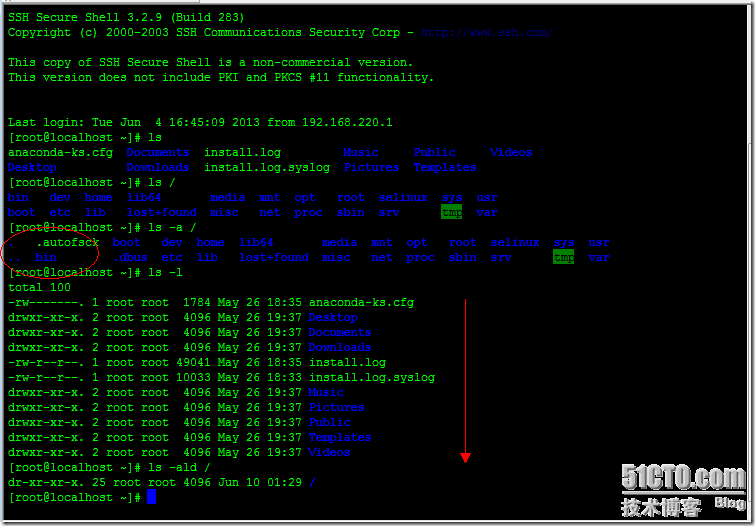The width and height of the screenshot is (755, 526).
Task: Click Videos in the first short ls output
Action: (511, 152)
